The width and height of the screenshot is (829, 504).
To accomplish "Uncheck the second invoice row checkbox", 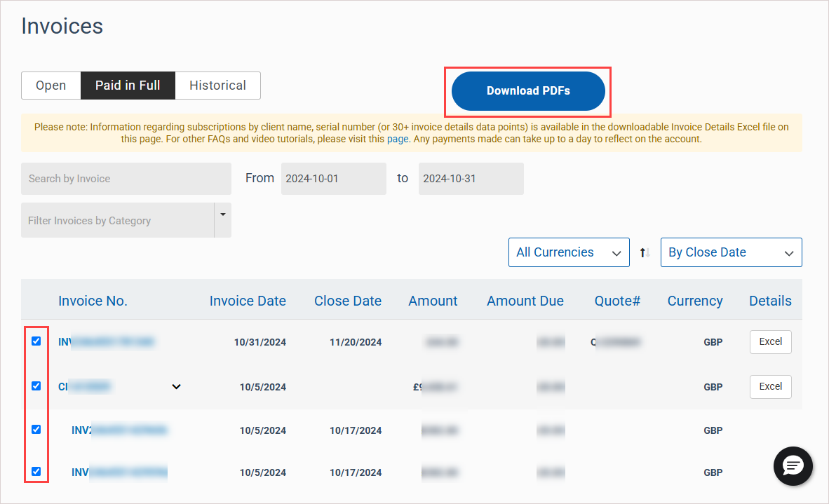I will tap(36, 386).
